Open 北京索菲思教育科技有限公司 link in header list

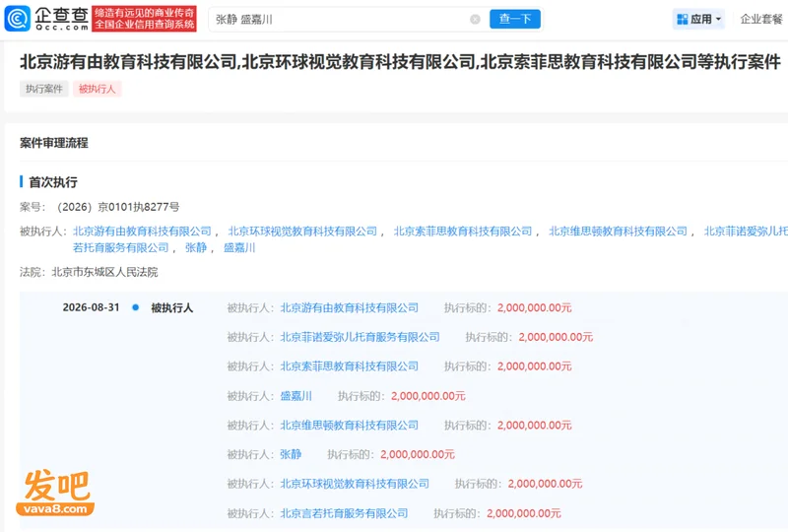click(463, 232)
